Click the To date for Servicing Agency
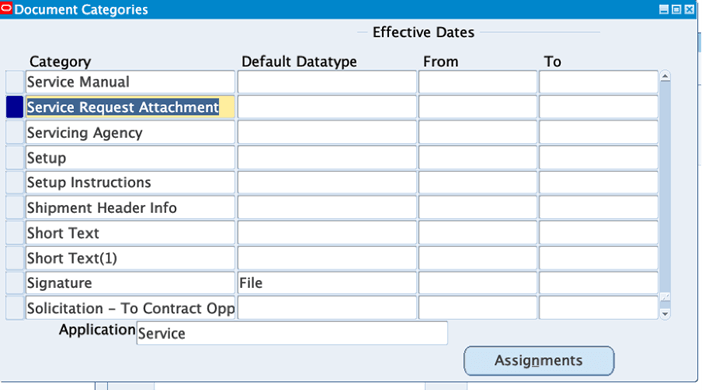This screenshot has width=702, height=390. pyautogui.click(x=599, y=133)
